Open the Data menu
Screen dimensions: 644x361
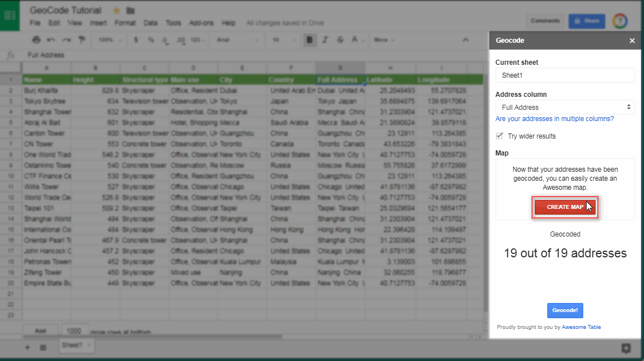click(150, 23)
